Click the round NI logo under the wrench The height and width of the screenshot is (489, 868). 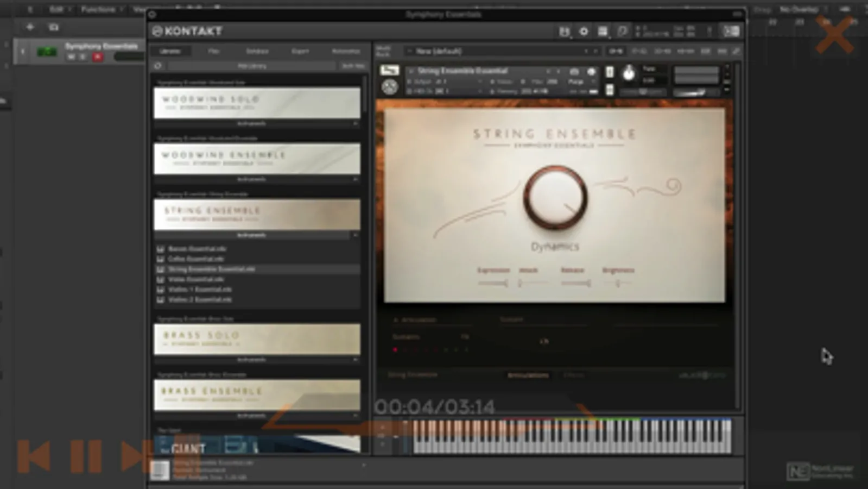coord(389,86)
